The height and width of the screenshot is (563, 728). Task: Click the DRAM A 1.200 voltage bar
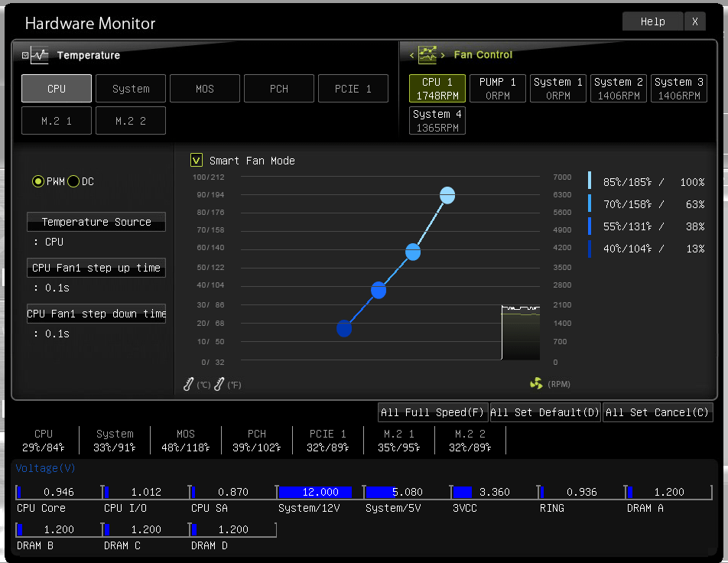669,492
